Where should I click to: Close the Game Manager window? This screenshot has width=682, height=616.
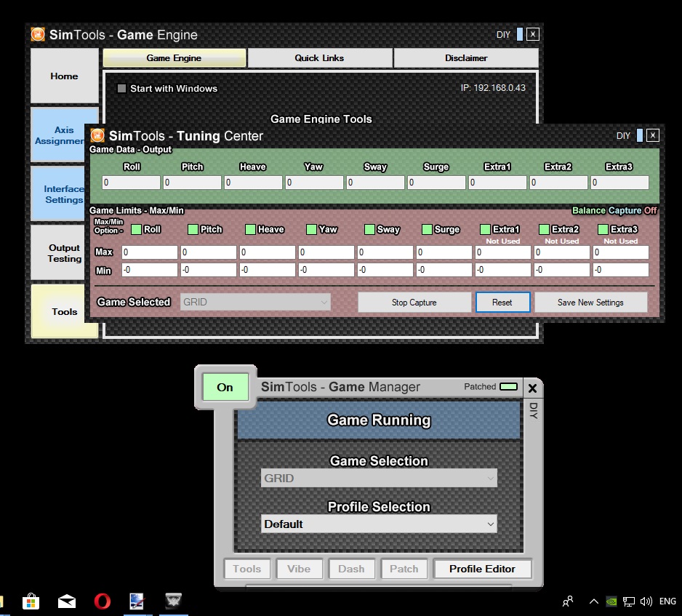[532, 388]
